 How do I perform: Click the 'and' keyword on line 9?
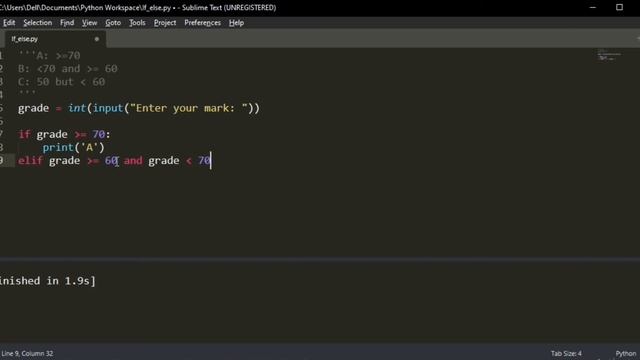pyautogui.click(x=133, y=160)
